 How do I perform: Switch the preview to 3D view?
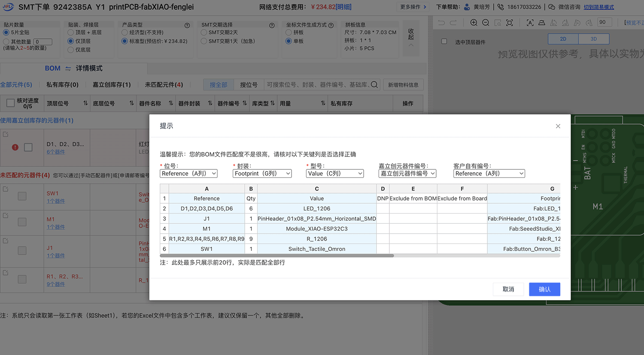pyautogui.click(x=594, y=39)
